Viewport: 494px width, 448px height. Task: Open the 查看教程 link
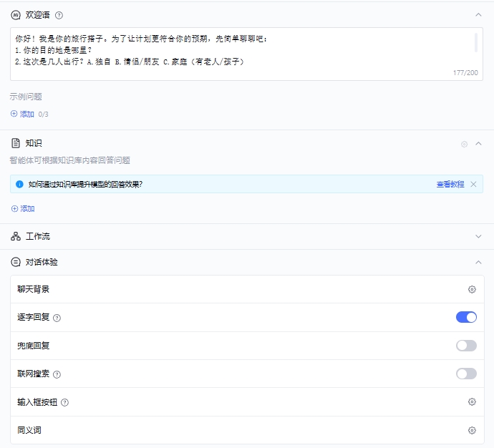[450, 184]
